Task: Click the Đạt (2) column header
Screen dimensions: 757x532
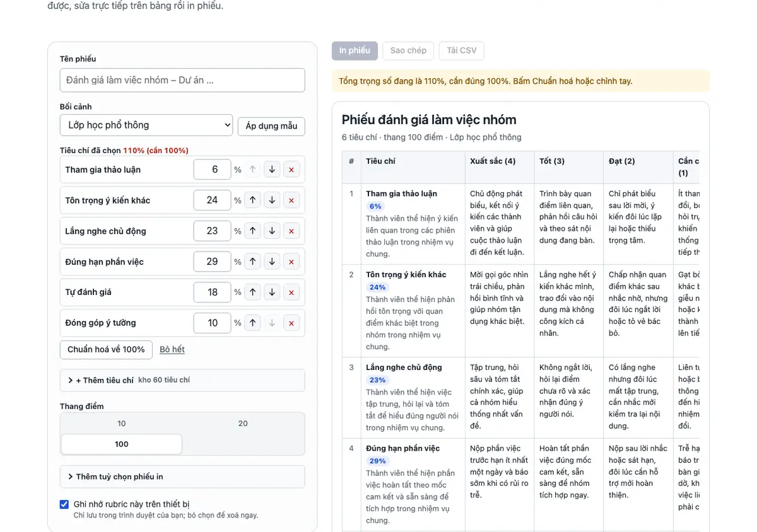Action: pyautogui.click(x=638, y=167)
